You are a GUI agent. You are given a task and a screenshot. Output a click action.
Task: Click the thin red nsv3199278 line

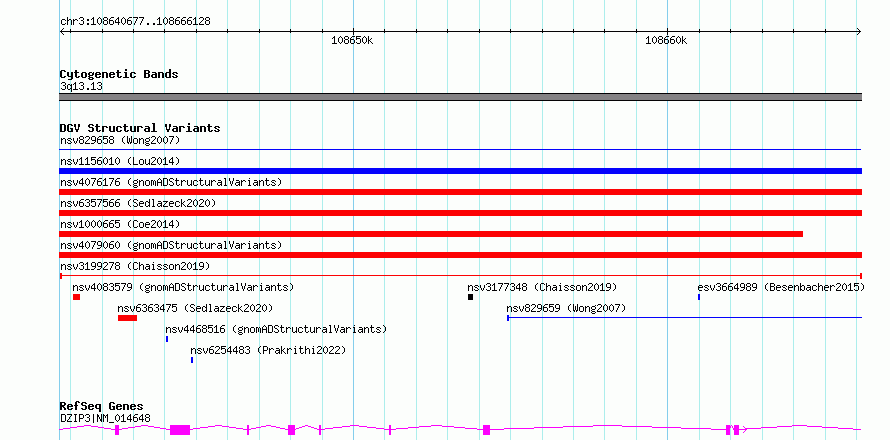[x=460, y=276]
